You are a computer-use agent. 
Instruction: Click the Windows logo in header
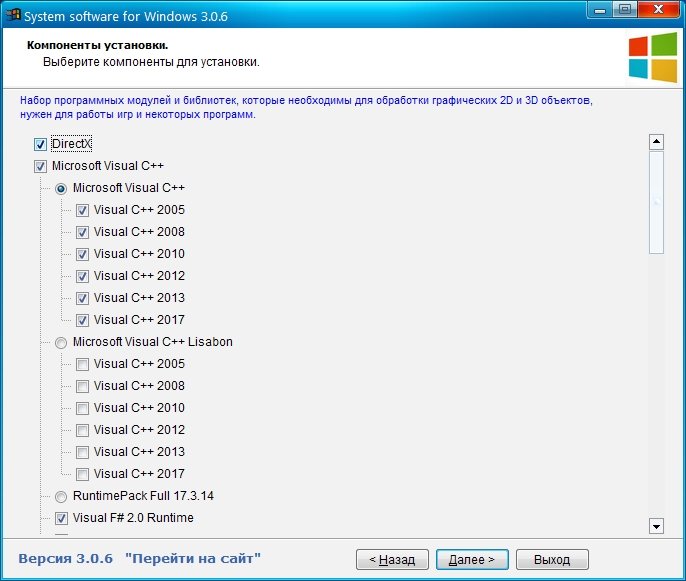click(x=653, y=57)
